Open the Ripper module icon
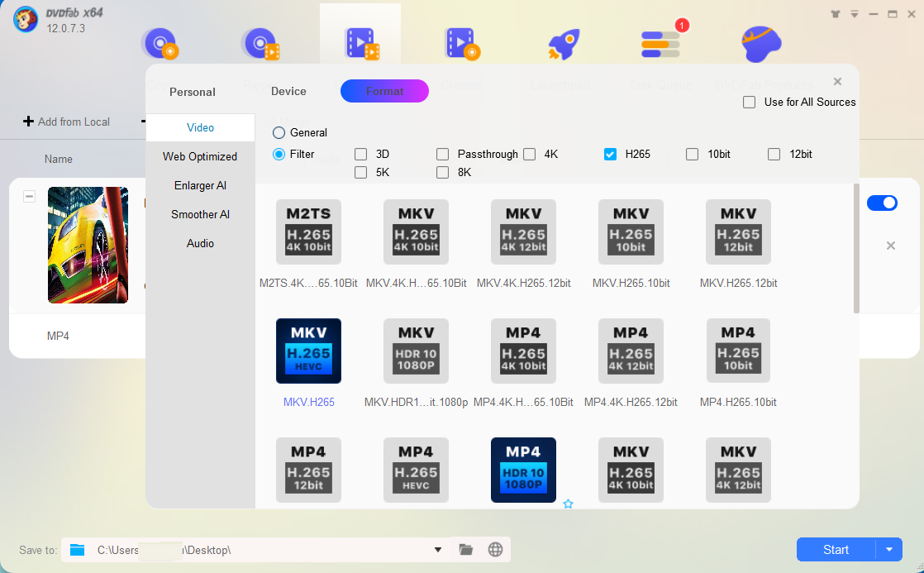924x573 pixels. coord(260,44)
